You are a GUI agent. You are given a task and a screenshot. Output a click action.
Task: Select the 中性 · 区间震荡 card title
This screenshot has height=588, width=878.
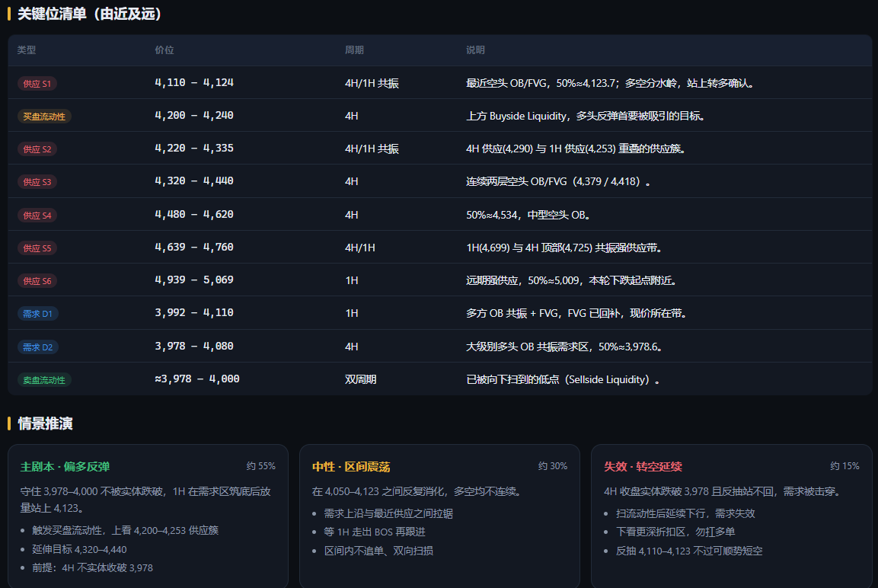tap(351, 467)
